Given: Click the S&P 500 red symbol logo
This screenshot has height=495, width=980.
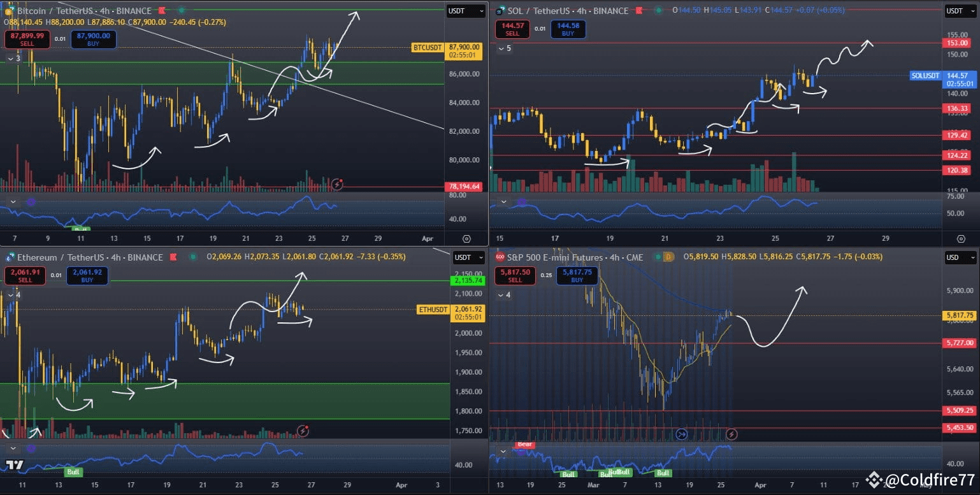Looking at the screenshot, I should pos(500,257).
